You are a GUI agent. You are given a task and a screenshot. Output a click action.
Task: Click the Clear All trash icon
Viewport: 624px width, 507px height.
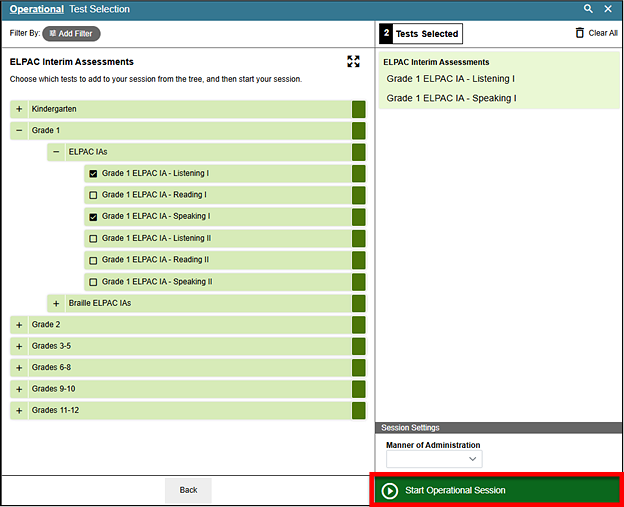pos(580,33)
